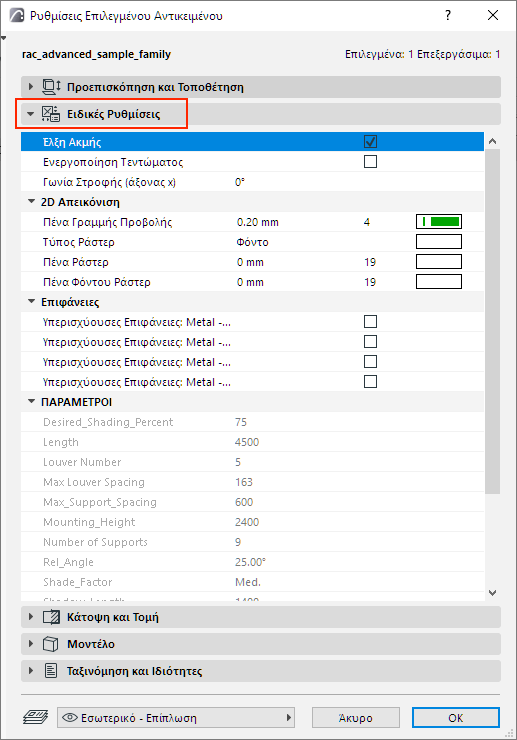Collapse the ΠΑΡΑΜΕΤΡΟΙ group
Viewport: 517px width, 740px height.
[32, 402]
